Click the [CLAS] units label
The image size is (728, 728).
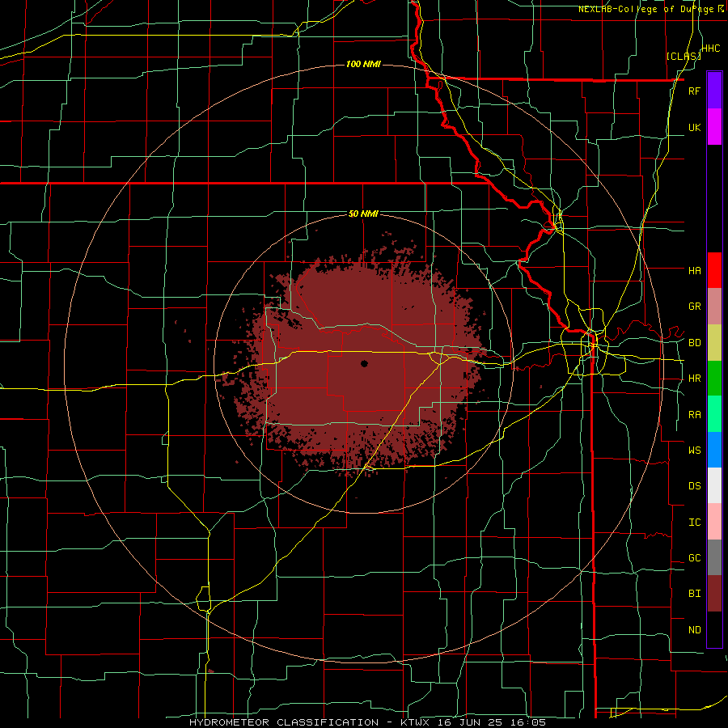click(x=684, y=56)
